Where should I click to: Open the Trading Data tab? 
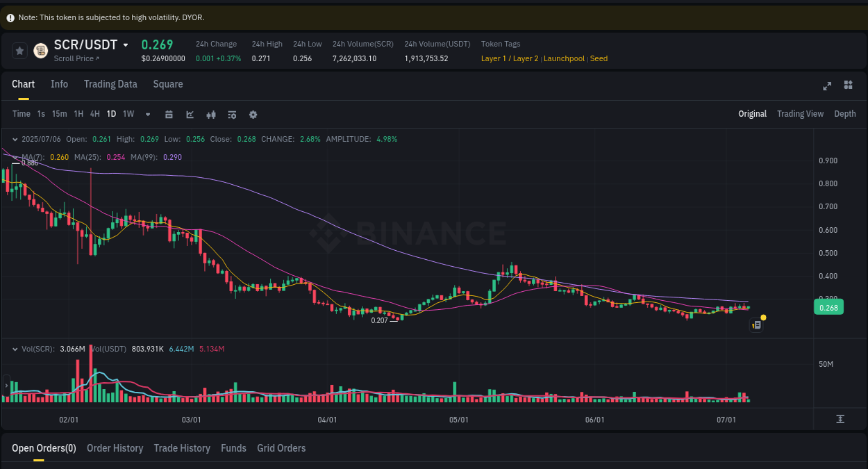[x=110, y=84]
